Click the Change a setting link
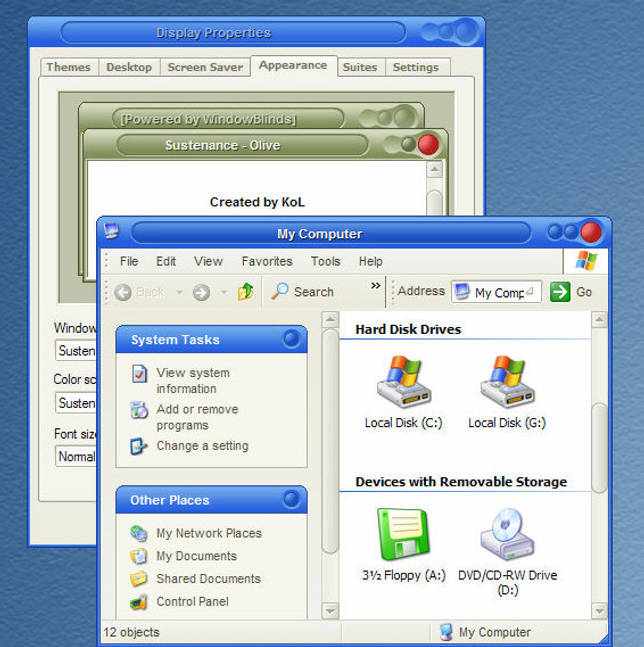Screen dimensions: 644x647 203,446
